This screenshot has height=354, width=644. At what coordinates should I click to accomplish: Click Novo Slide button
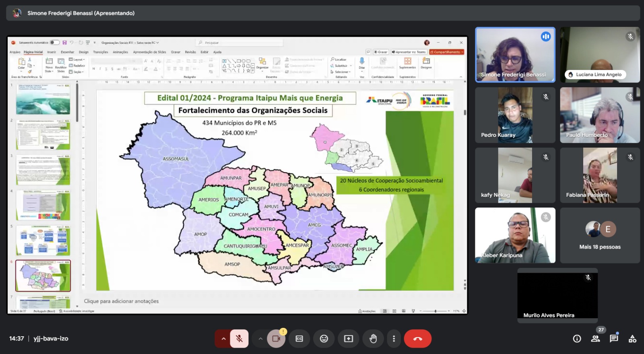(x=49, y=65)
